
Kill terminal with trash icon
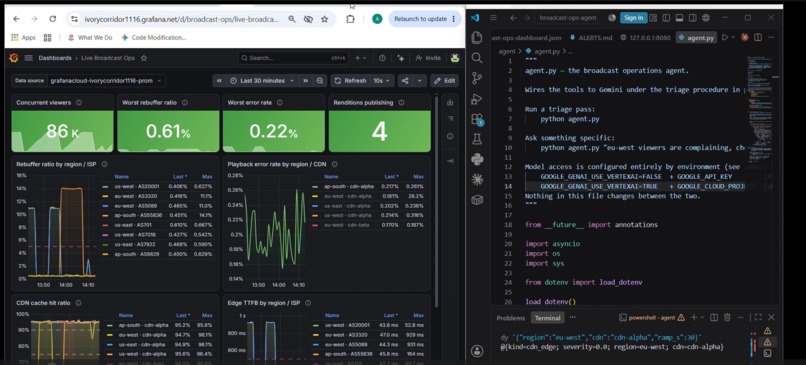tap(727, 318)
